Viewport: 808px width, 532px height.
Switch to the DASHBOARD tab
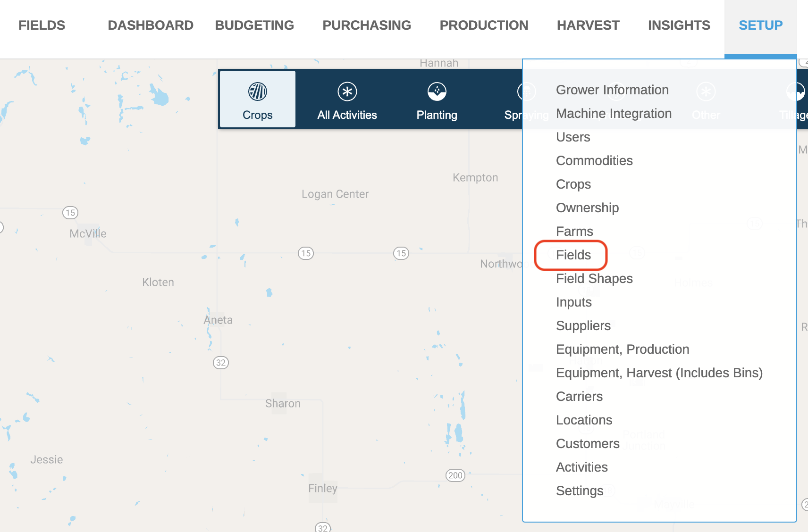click(151, 25)
